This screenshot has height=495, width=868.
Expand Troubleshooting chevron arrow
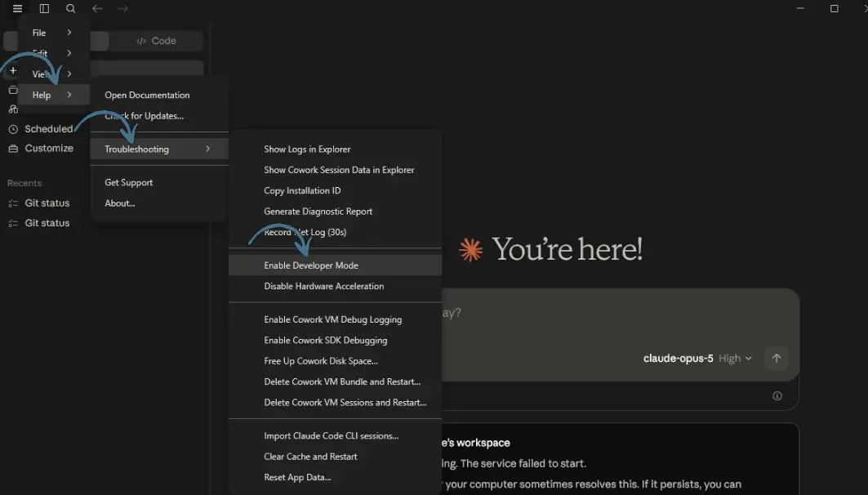pos(207,149)
